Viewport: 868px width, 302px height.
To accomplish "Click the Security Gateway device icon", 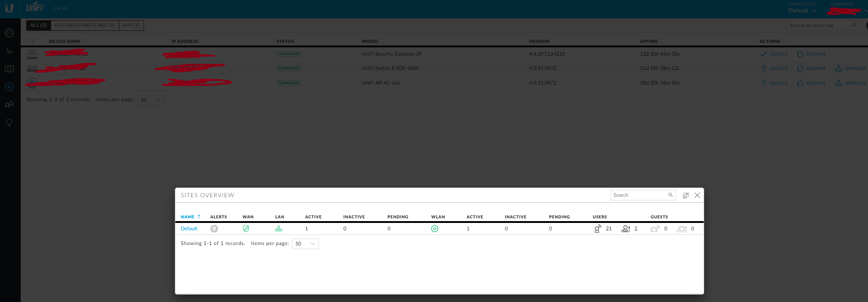I will tap(32, 54).
